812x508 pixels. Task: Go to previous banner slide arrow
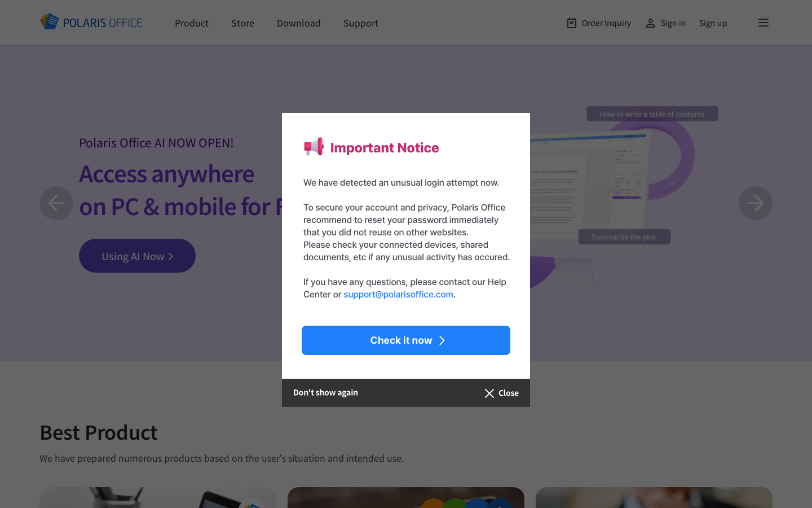click(56, 203)
